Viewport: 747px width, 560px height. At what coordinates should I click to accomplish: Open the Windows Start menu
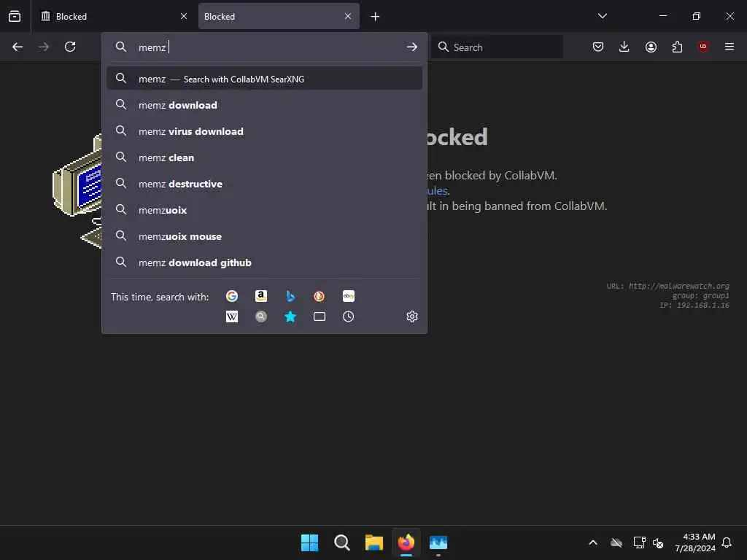(x=309, y=542)
